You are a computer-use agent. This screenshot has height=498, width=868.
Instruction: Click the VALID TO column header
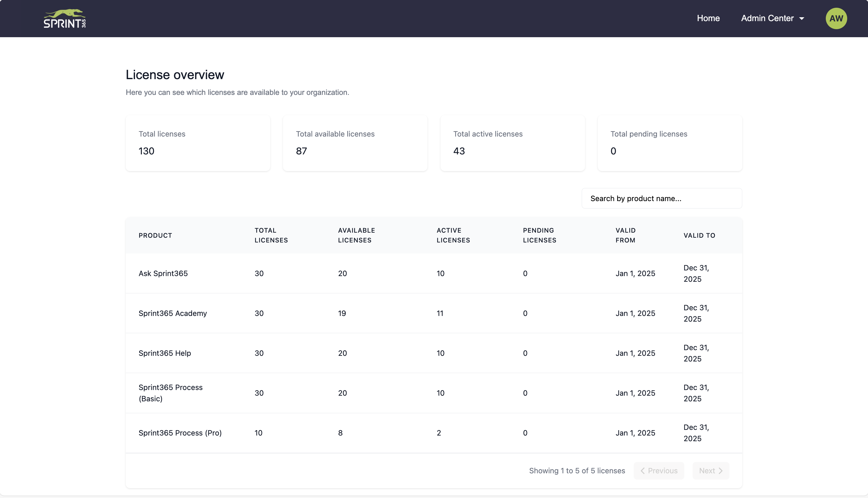tap(699, 235)
